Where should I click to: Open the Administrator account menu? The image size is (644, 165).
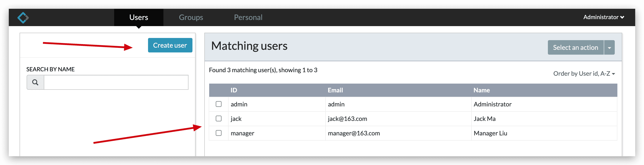(604, 17)
